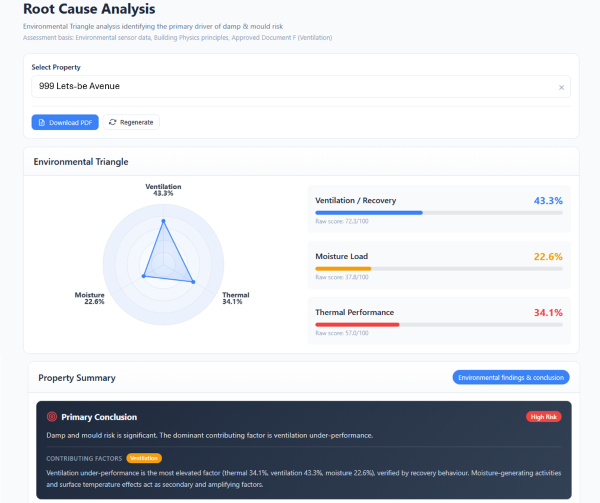
Task: Click the blue Ventilation / Recovery progress bar
Action: click(368, 212)
